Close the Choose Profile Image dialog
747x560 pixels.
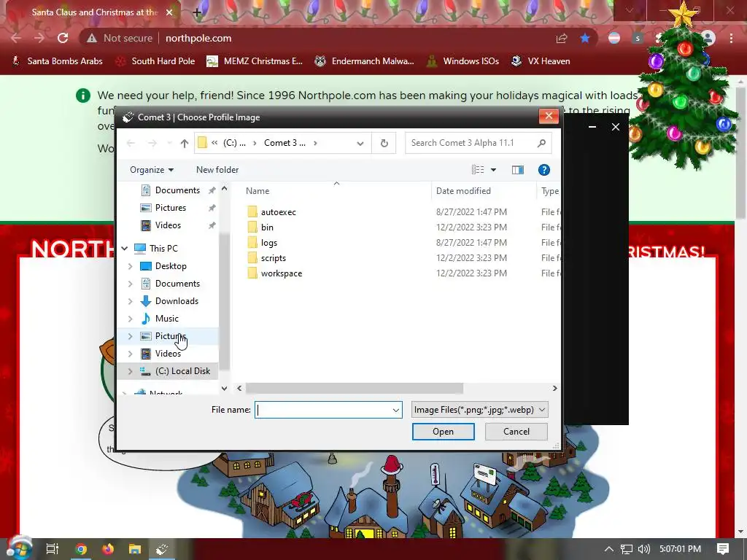click(549, 116)
